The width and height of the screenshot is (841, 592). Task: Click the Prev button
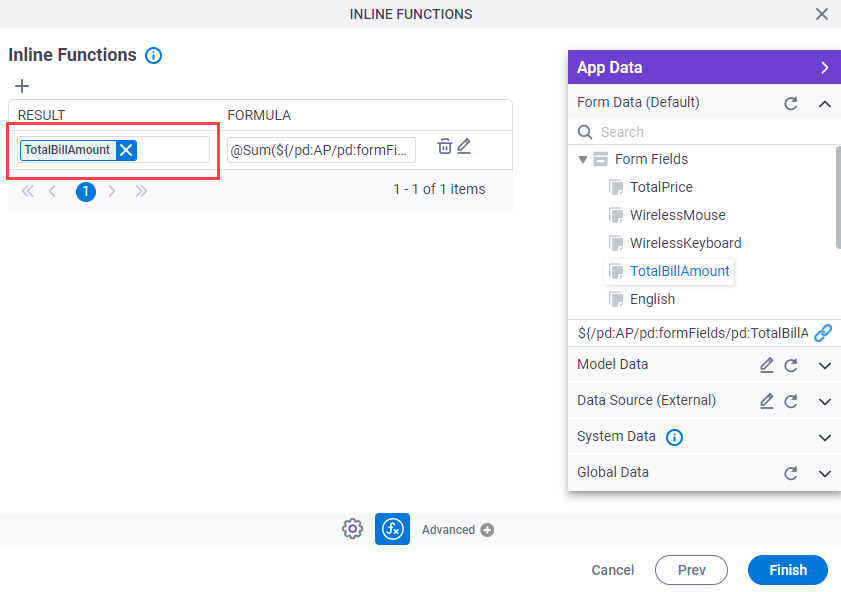pyautogui.click(x=691, y=570)
